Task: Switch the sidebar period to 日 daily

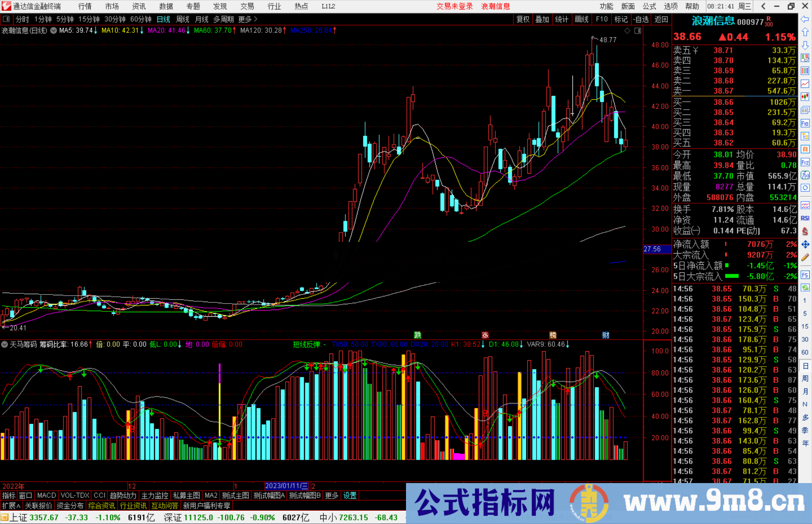Action: [805, 365]
